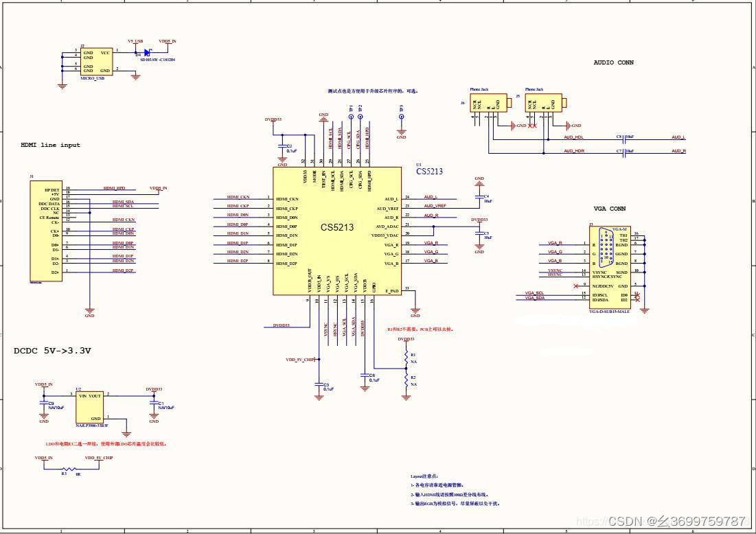756x534 pixels.
Task: Click the VDD5_IN label beside J1 +5V pin
Action: [158, 189]
